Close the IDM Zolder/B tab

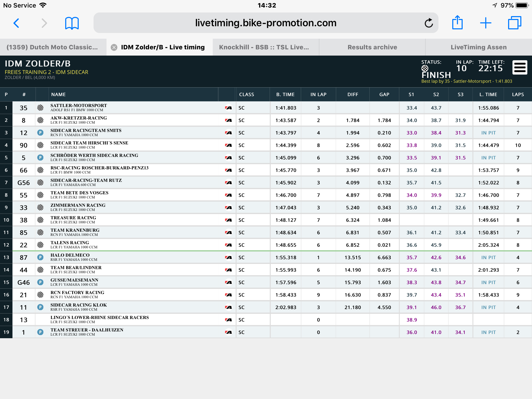114,47
